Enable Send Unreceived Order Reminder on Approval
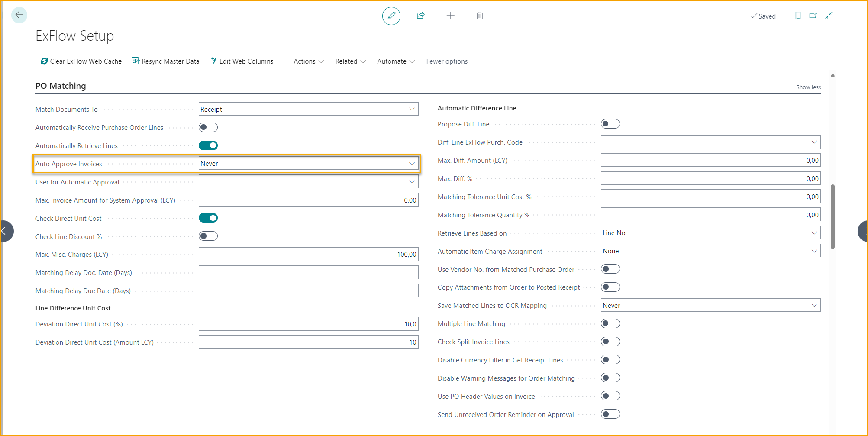 pyautogui.click(x=610, y=414)
